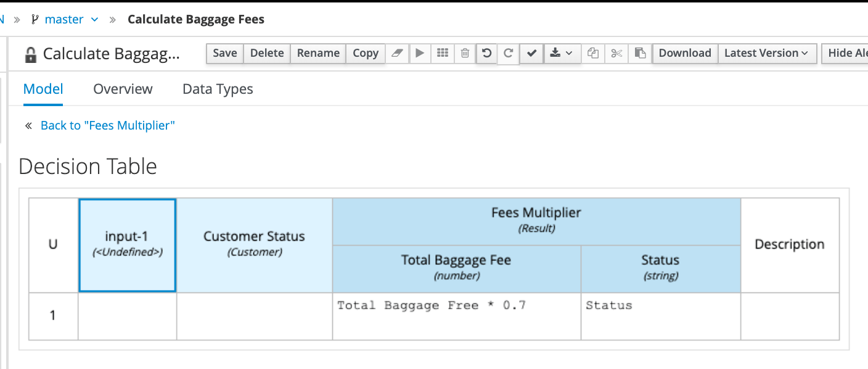Open the Latest Version dropdown
Viewport: 868px width, 369px height.
pos(767,53)
